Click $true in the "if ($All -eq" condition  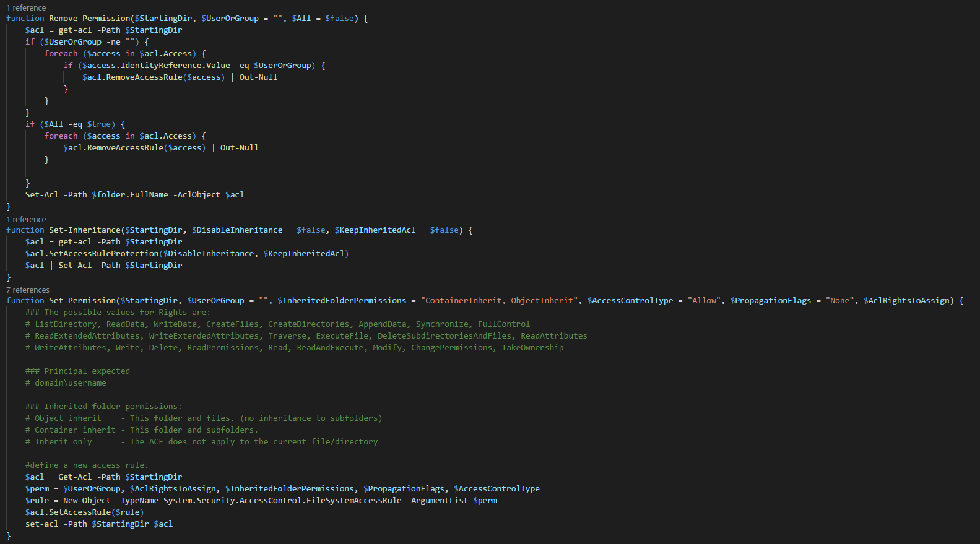pos(98,124)
